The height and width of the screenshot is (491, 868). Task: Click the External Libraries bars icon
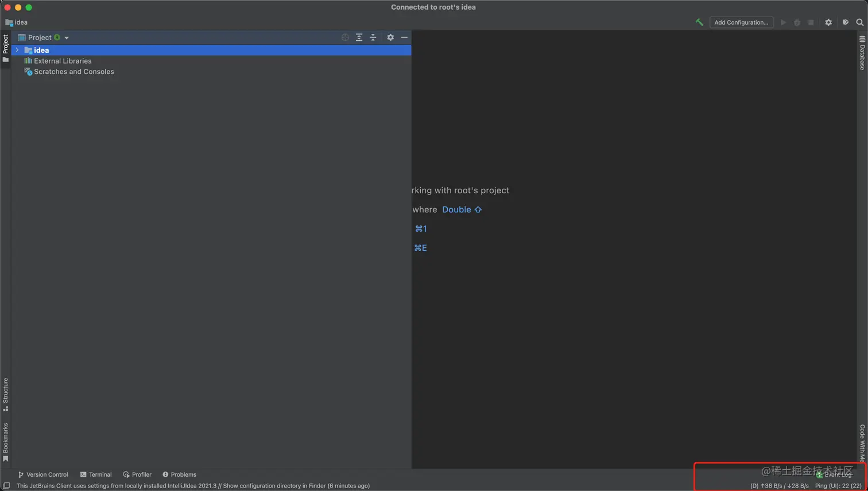coord(28,60)
